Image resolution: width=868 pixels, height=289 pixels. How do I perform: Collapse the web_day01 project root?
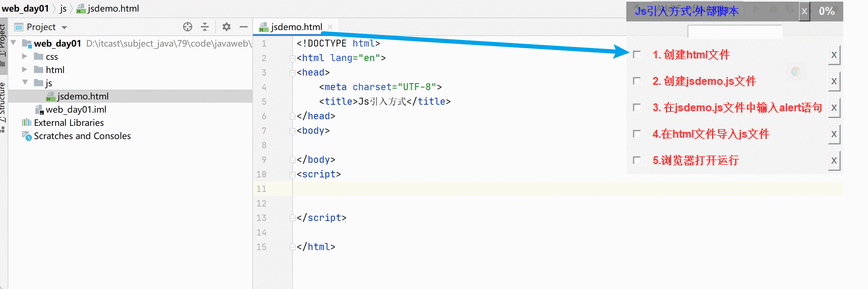pos(14,43)
